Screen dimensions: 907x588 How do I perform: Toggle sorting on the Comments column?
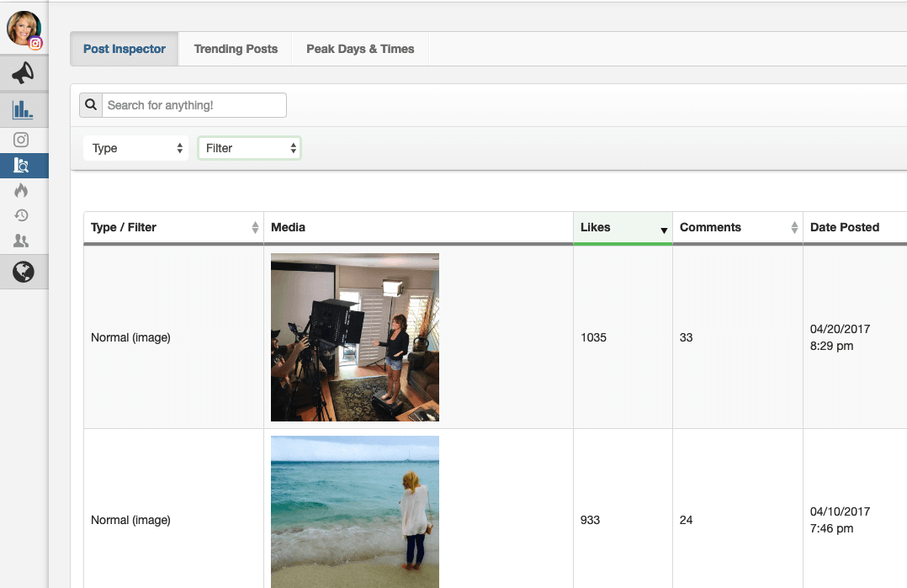point(794,227)
